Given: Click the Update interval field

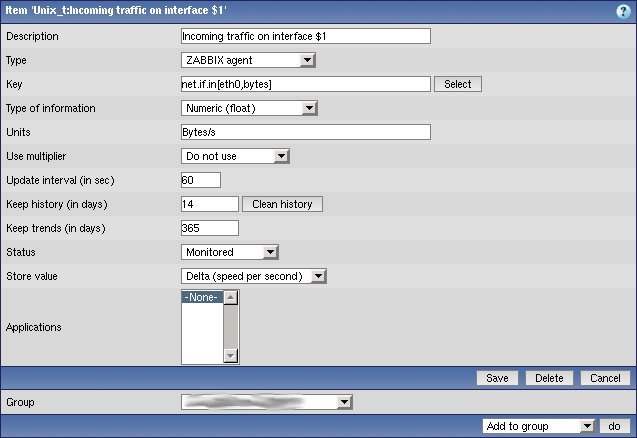Looking at the screenshot, I should (200, 180).
